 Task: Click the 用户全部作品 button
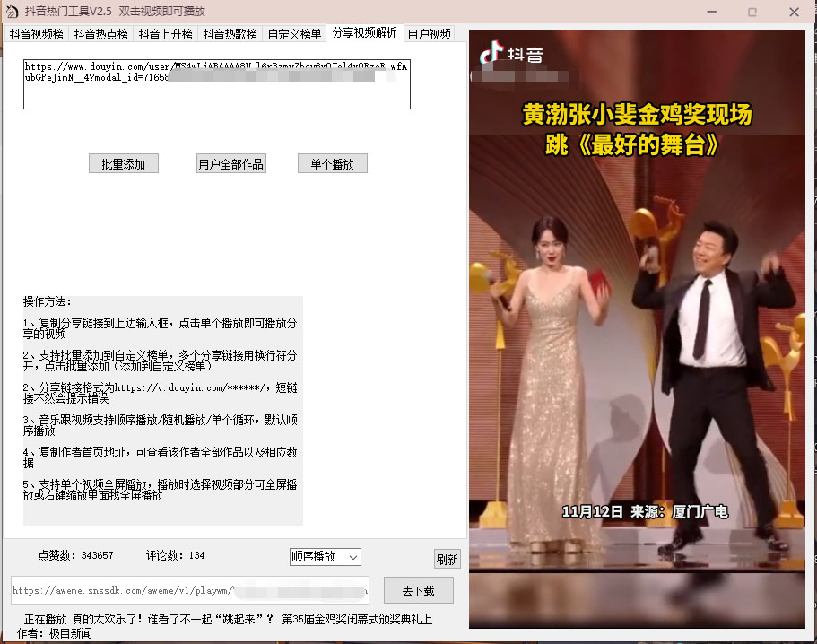231,162
